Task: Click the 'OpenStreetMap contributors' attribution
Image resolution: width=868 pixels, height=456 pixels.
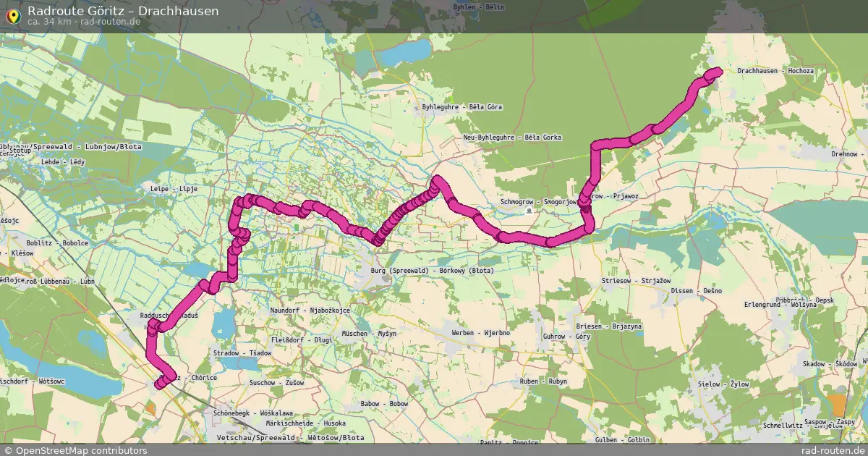Action: click(x=75, y=450)
